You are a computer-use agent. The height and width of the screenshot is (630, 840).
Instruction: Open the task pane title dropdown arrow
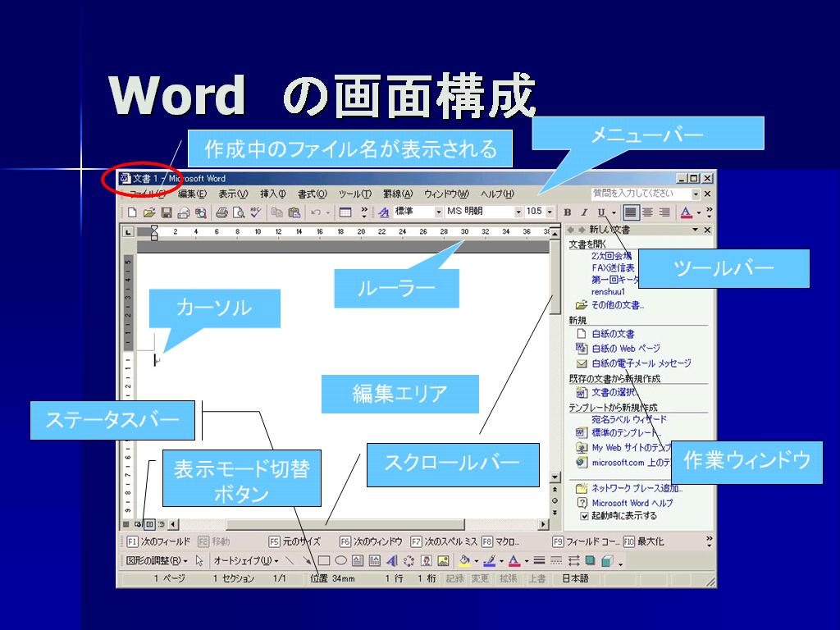696,230
